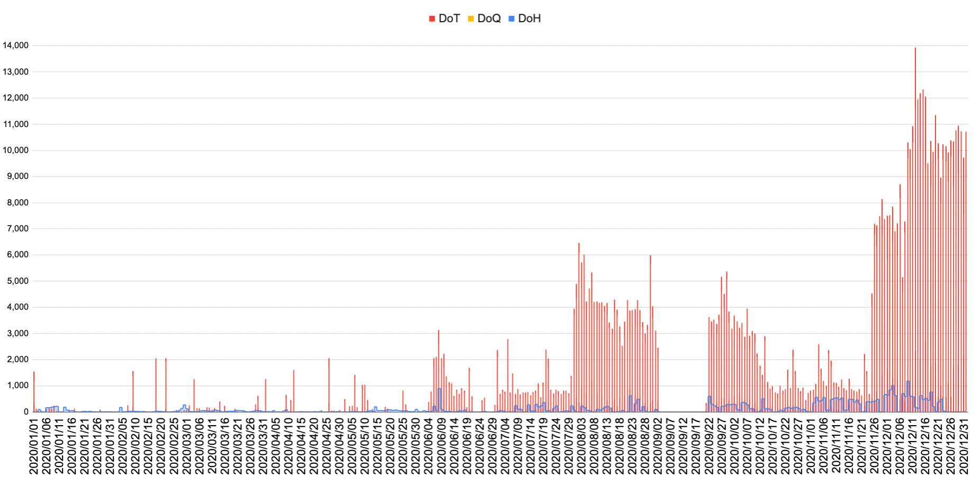Click the red DoT legend swatch
The width and height of the screenshot is (980, 485).
tap(433, 17)
